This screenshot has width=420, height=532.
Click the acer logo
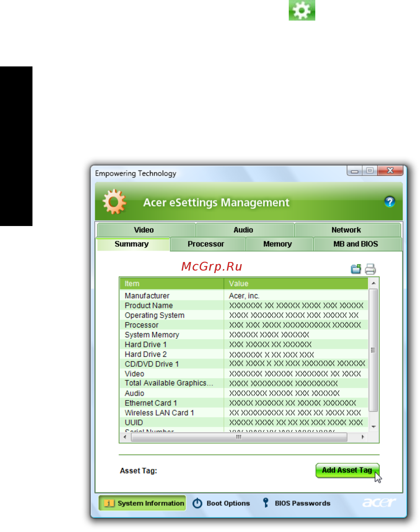[379, 502]
